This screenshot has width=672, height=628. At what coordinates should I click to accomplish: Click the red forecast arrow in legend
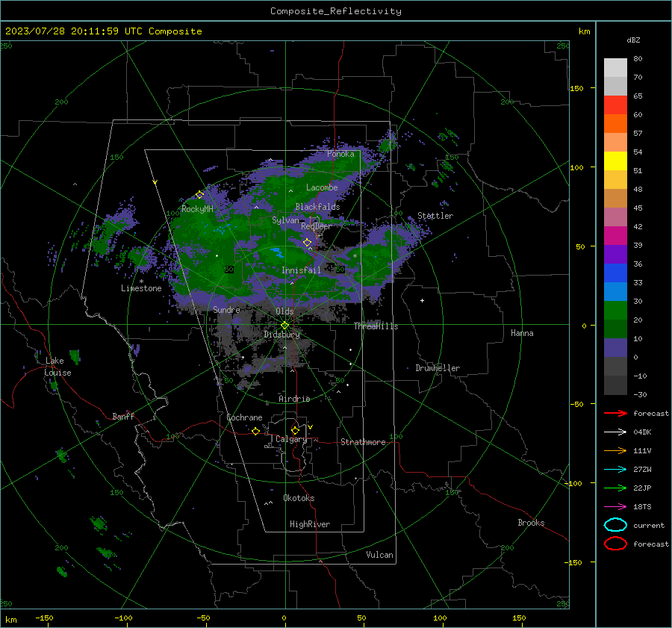pos(615,413)
